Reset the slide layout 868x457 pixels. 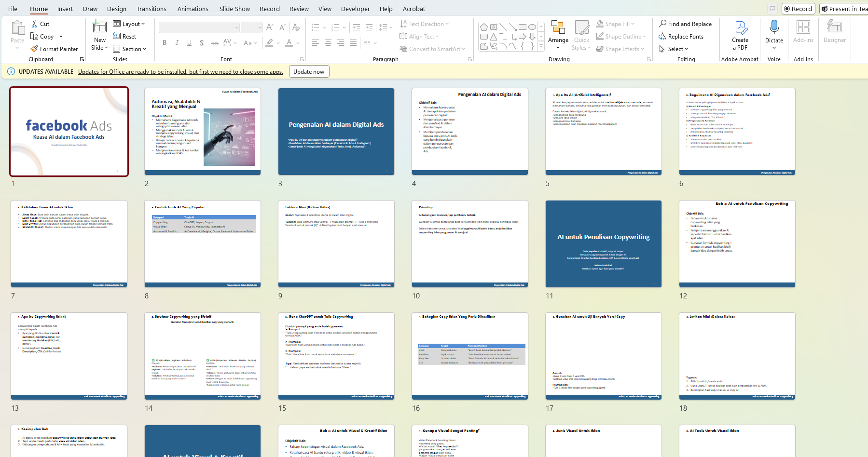click(124, 36)
